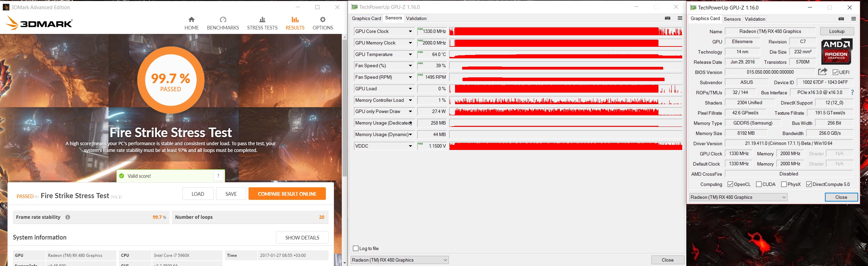Image resolution: width=868 pixels, height=266 pixels.
Task: Switch to Sensors tab in right GPU-Z window
Action: 732,19
